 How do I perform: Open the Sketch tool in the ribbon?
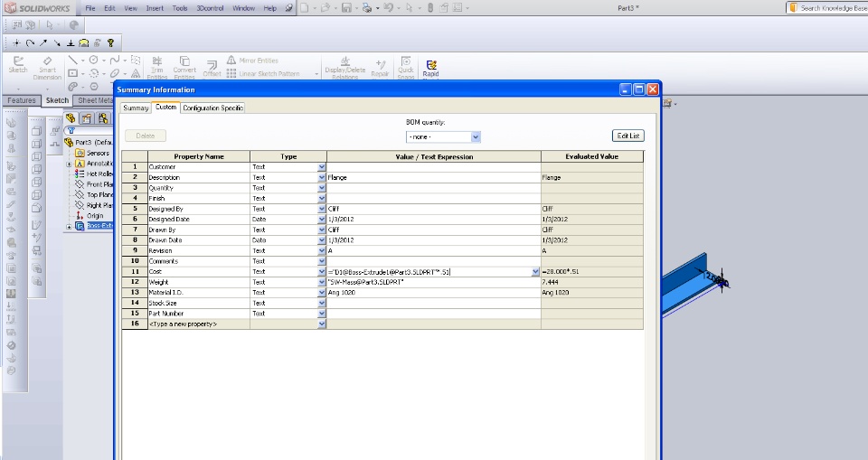click(18, 65)
